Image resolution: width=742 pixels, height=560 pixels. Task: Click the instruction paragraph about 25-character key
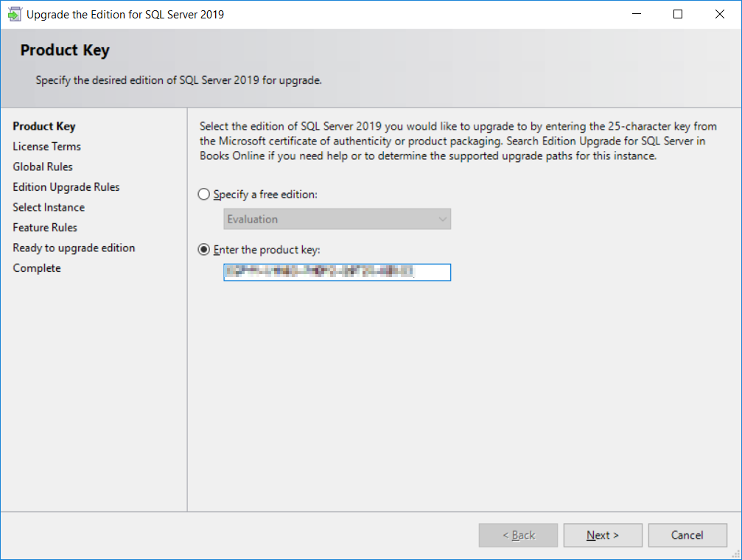click(x=458, y=141)
